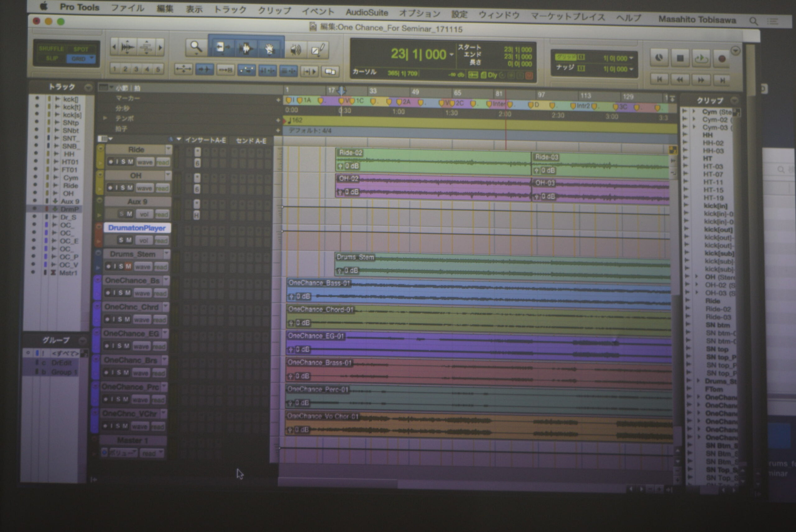Solo the OH track

(123, 187)
